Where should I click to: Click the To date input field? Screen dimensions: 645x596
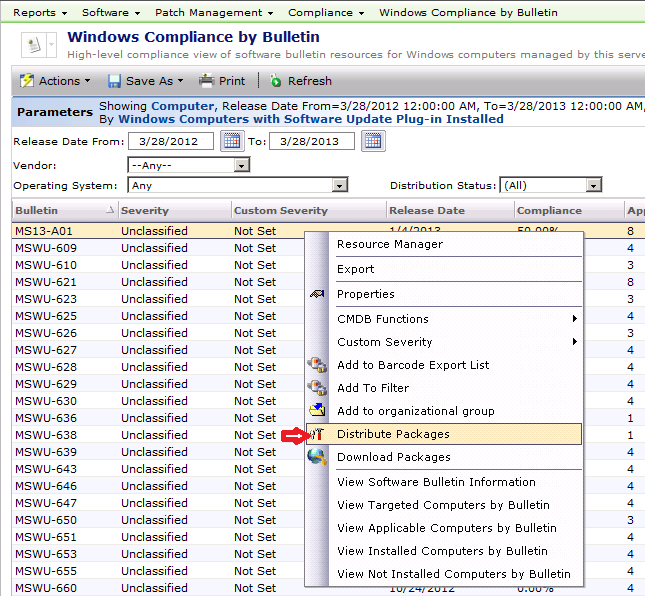point(312,141)
